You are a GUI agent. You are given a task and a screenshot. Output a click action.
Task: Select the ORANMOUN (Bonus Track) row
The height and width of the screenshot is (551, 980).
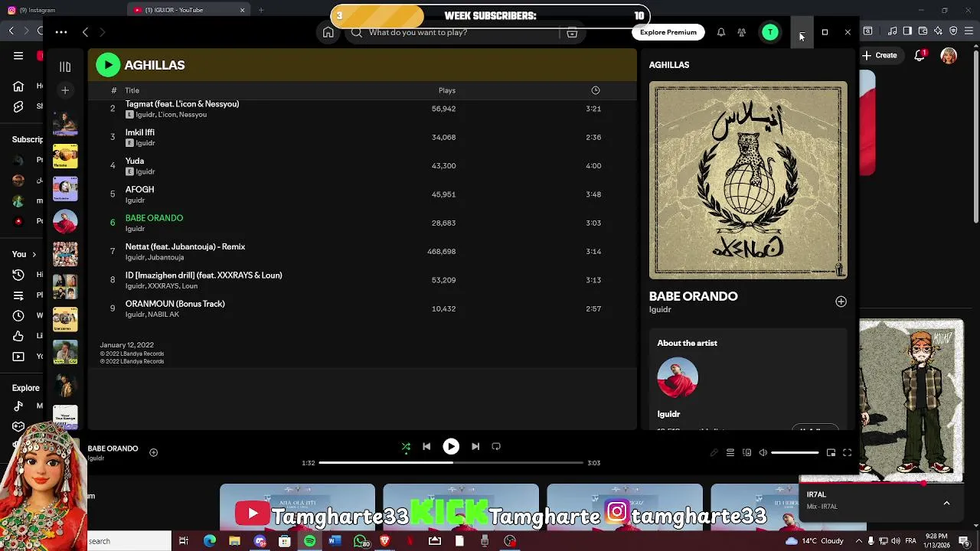362,308
